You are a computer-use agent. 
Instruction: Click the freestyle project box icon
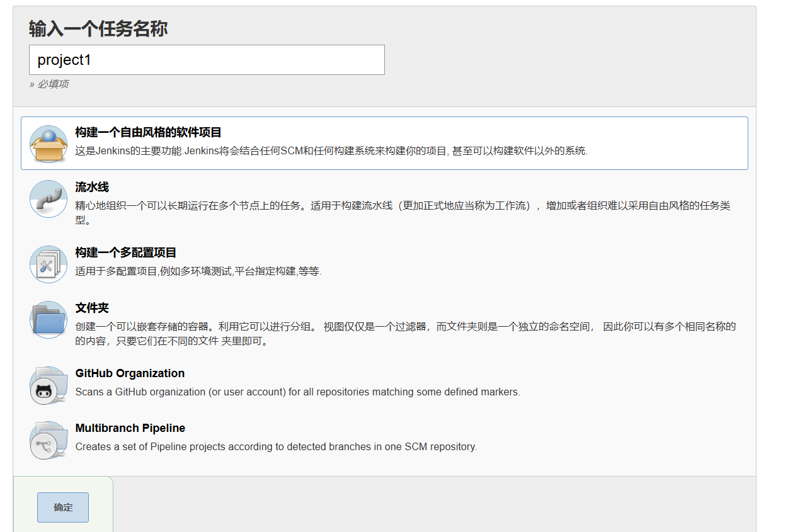pyautogui.click(x=49, y=144)
